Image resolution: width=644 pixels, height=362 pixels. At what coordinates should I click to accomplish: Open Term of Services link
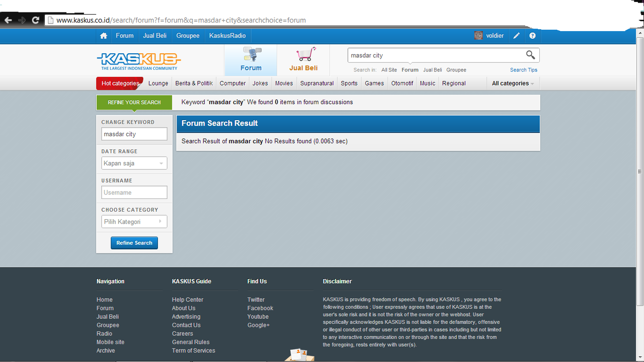194,350
